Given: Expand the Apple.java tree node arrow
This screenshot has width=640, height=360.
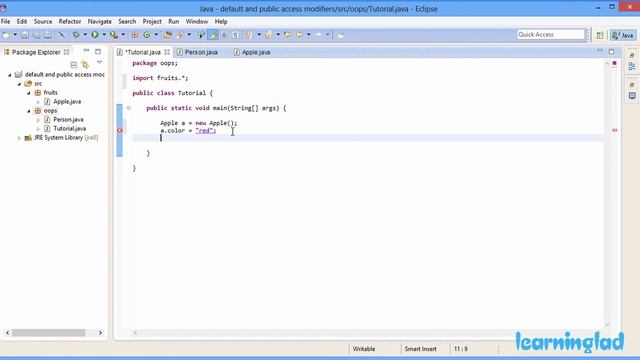Looking at the screenshot, I should (38, 102).
